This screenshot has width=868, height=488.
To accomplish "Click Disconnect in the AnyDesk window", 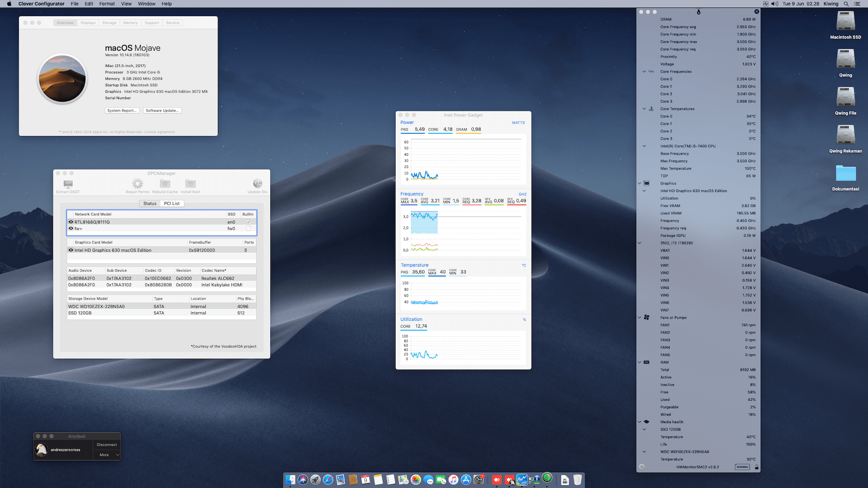I will (x=106, y=445).
